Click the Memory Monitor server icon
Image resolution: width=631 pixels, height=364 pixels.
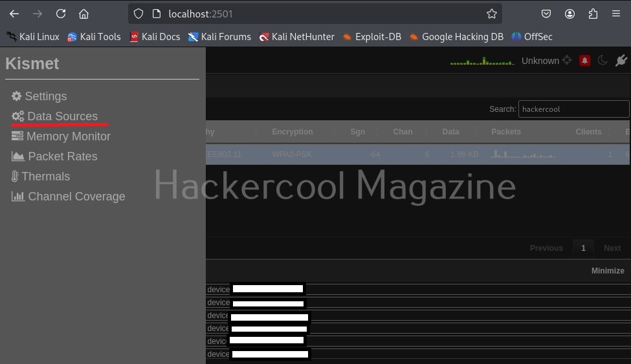pyautogui.click(x=17, y=136)
